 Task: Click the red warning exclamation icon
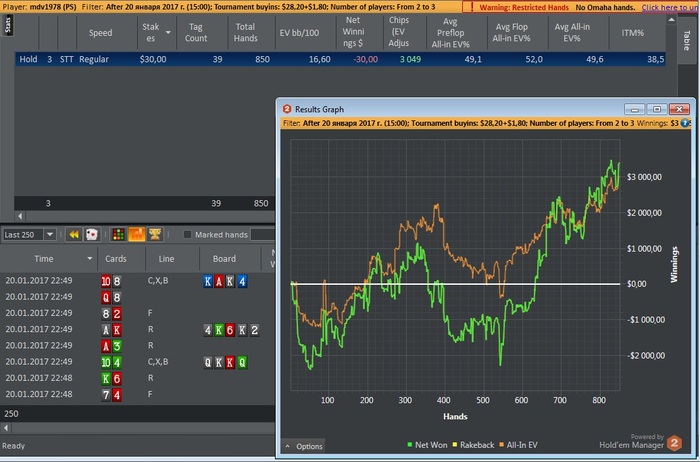pyautogui.click(x=472, y=7)
